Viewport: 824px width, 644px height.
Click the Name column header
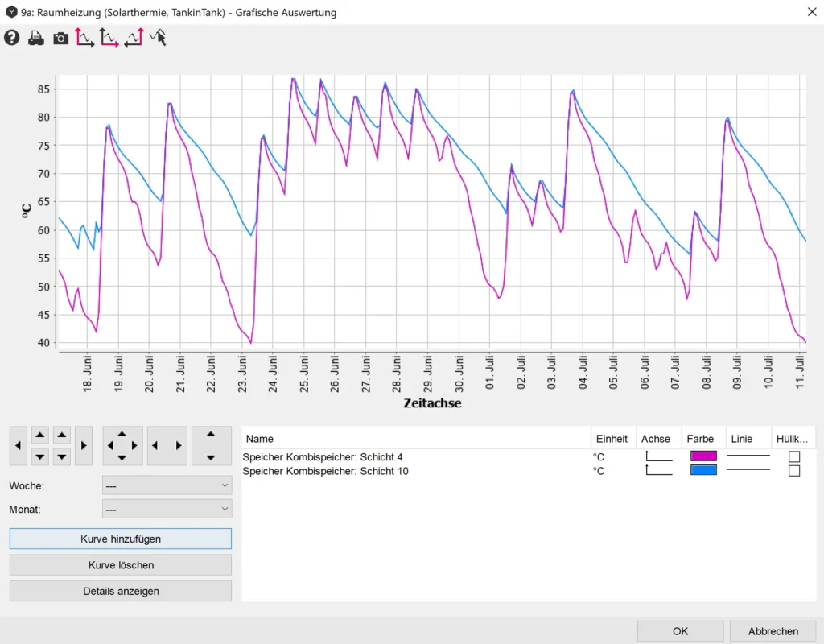coord(416,439)
